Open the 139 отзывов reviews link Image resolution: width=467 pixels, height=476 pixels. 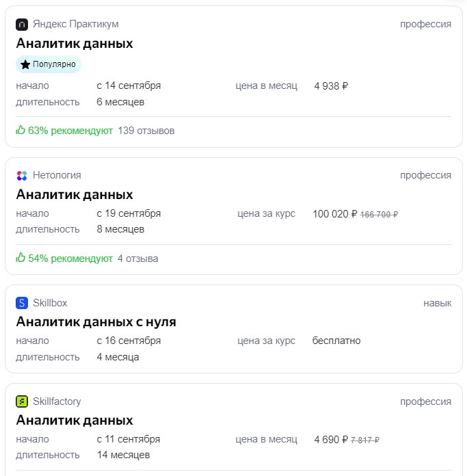click(x=146, y=131)
